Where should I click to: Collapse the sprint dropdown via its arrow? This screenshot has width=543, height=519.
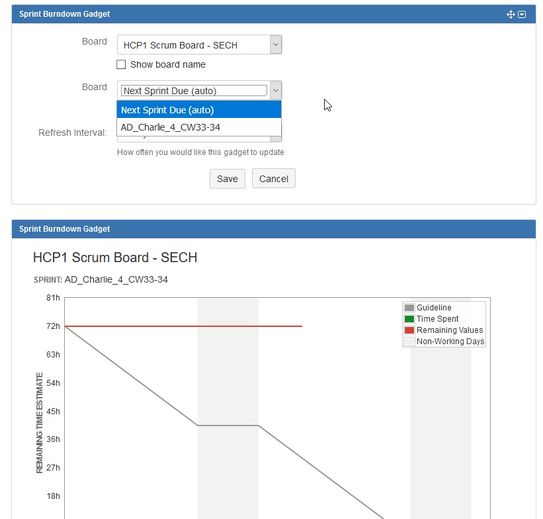[x=276, y=90]
